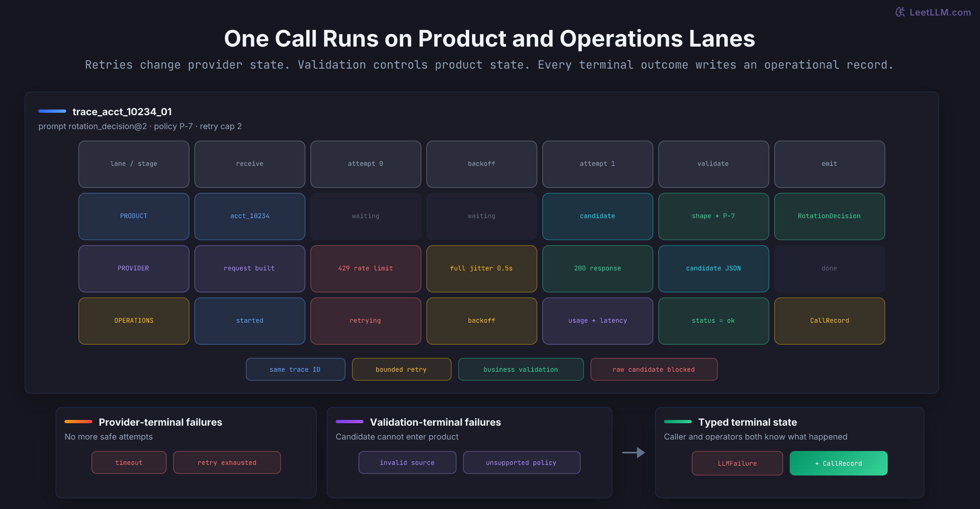Select the 'attempt 0' stage header

(x=366, y=164)
